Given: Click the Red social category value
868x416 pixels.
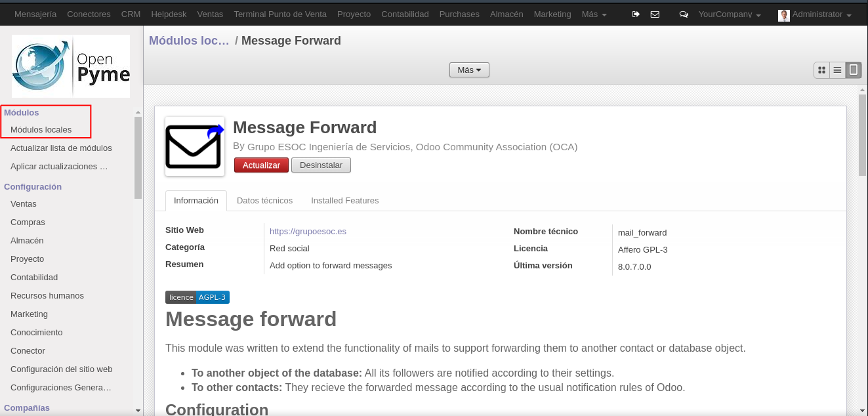Looking at the screenshot, I should (289, 249).
